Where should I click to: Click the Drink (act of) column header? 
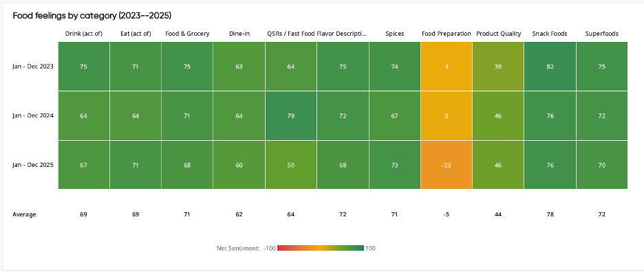83,34
